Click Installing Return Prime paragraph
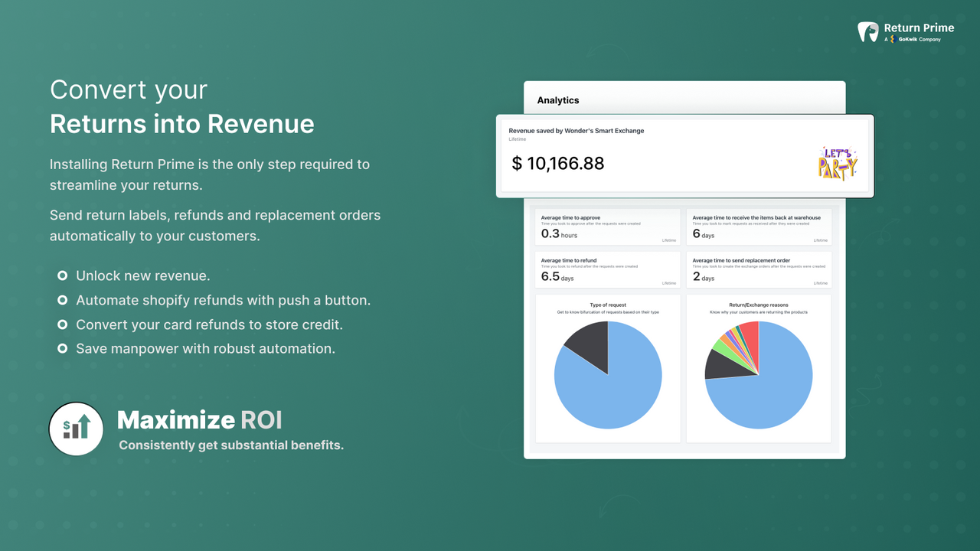980x551 pixels. pos(210,174)
